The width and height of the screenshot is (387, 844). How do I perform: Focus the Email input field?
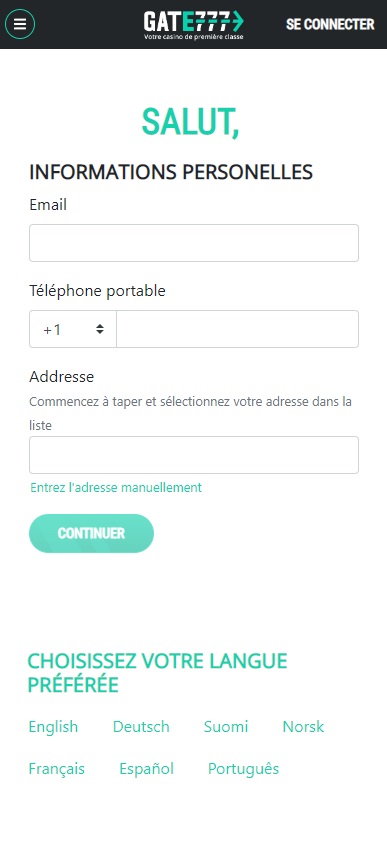pos(194,243)
